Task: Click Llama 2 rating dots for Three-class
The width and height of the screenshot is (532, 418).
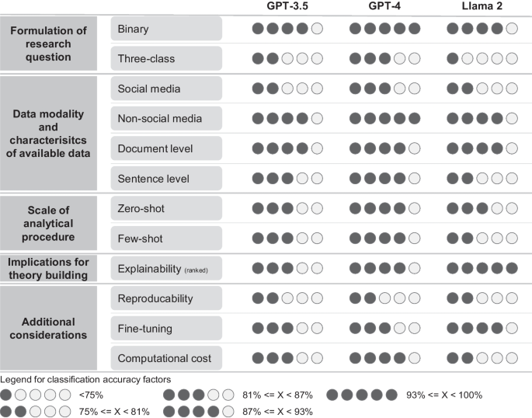Action: click(x=482, y=59)
